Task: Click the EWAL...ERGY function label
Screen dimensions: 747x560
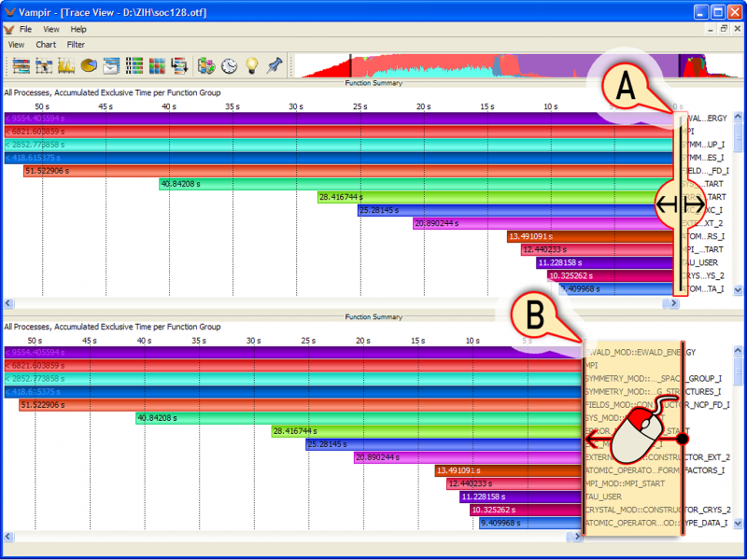Action: pos(704,119)
